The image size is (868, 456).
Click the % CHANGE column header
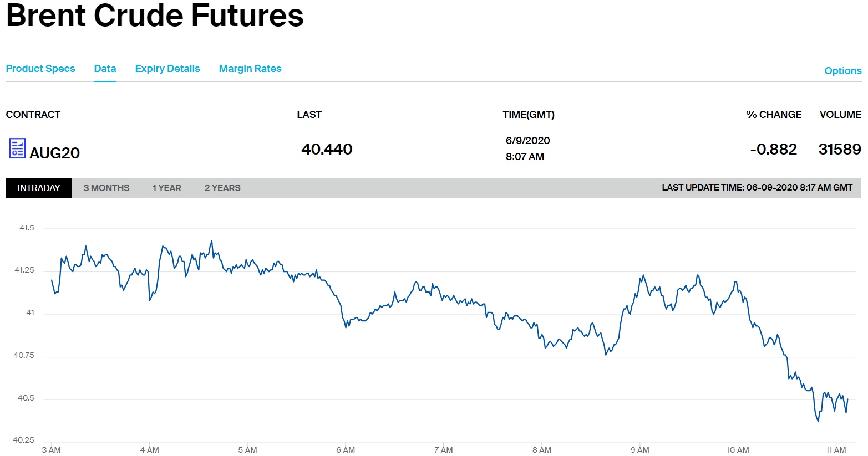coord(774,115)
